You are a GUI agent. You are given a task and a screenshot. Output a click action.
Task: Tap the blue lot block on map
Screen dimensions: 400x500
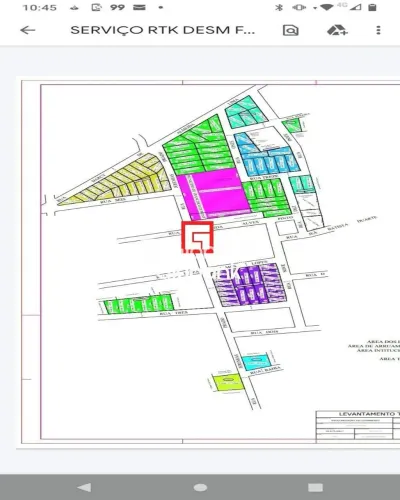click(267, 155)
